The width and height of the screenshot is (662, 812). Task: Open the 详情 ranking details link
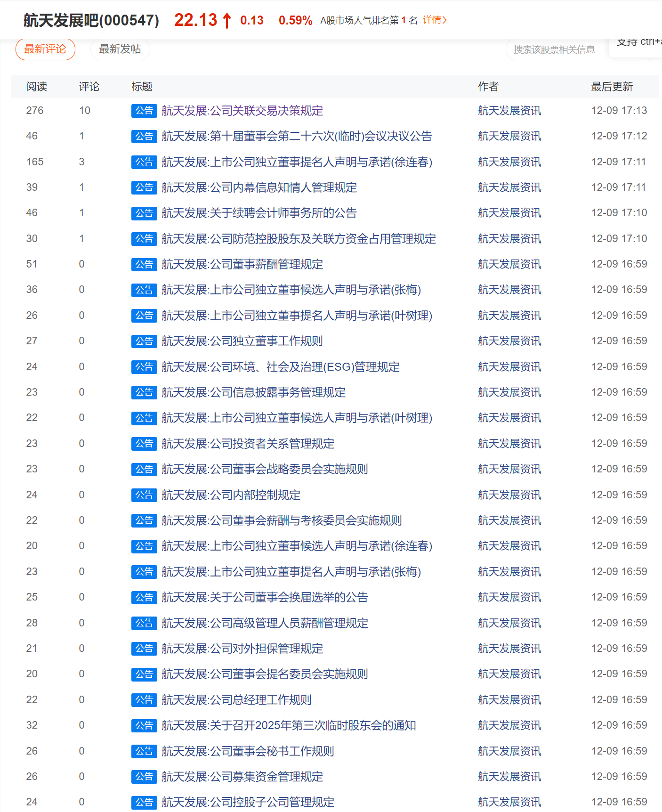coord(435,20)
